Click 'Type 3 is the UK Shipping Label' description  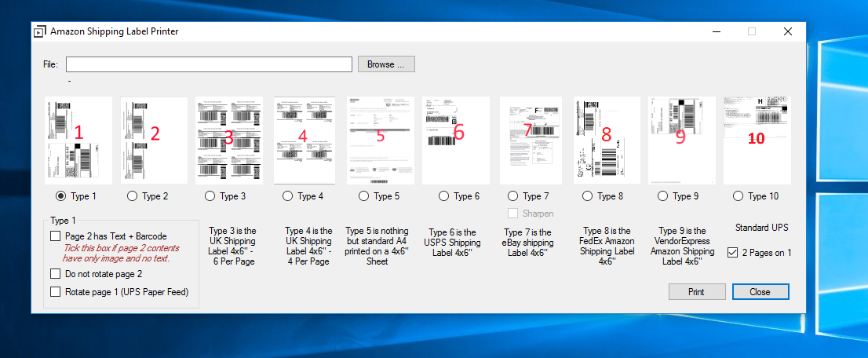pyautogui.click(x=232, y=246)
